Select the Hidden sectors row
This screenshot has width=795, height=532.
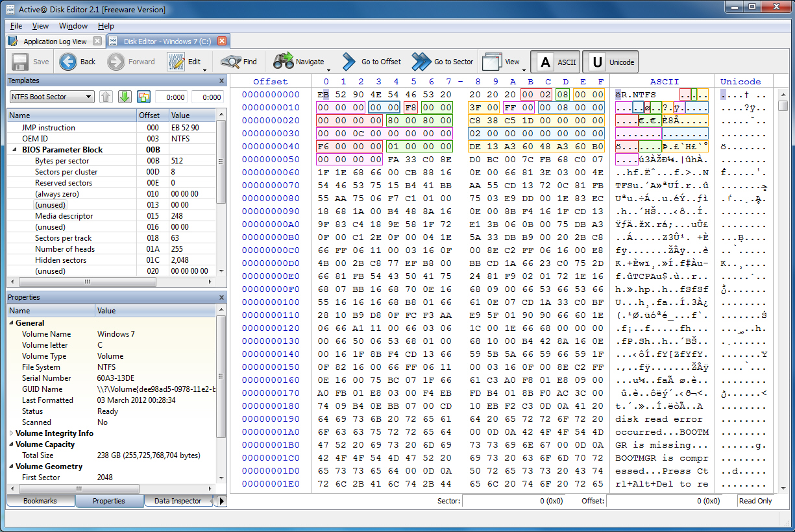112,260
